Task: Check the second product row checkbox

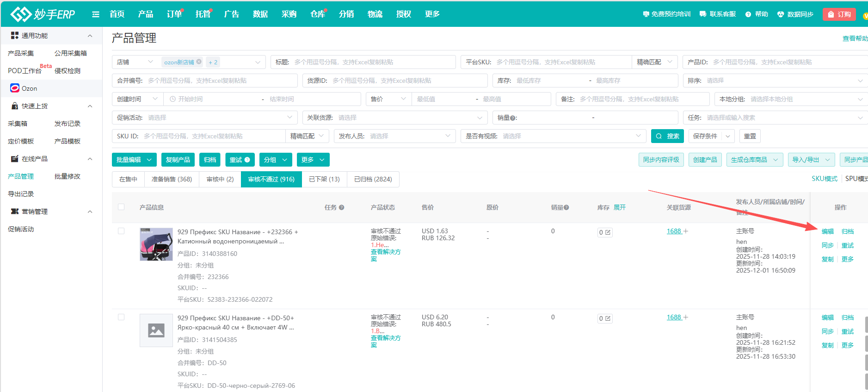Action: [x=121, y=317]
